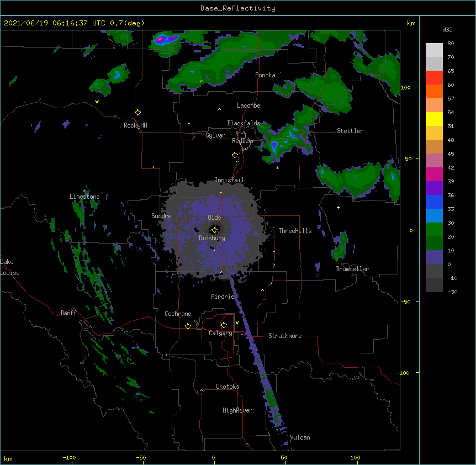This screenshot has width=476, height=465.
Task: Click the HighRiver label
Action: coord(237,410)
